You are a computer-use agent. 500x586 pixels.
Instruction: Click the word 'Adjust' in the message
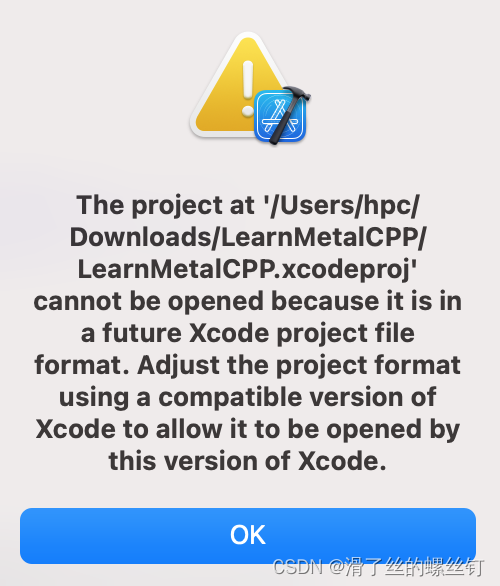(x=179, y=366)
